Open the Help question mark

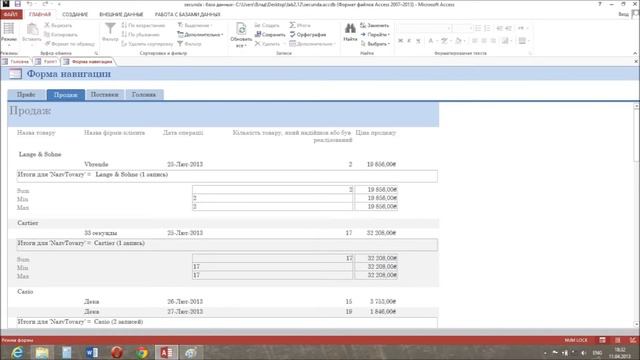(x=600, y=4)
